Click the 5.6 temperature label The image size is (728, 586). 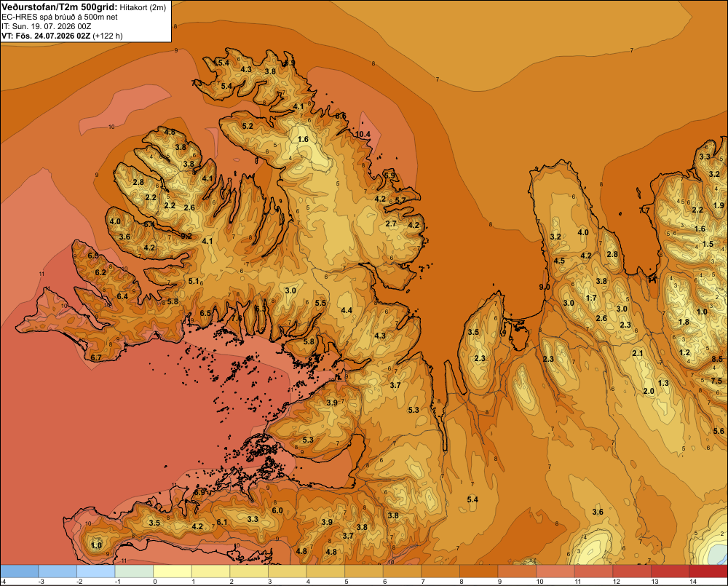click(x=719, y=431)
